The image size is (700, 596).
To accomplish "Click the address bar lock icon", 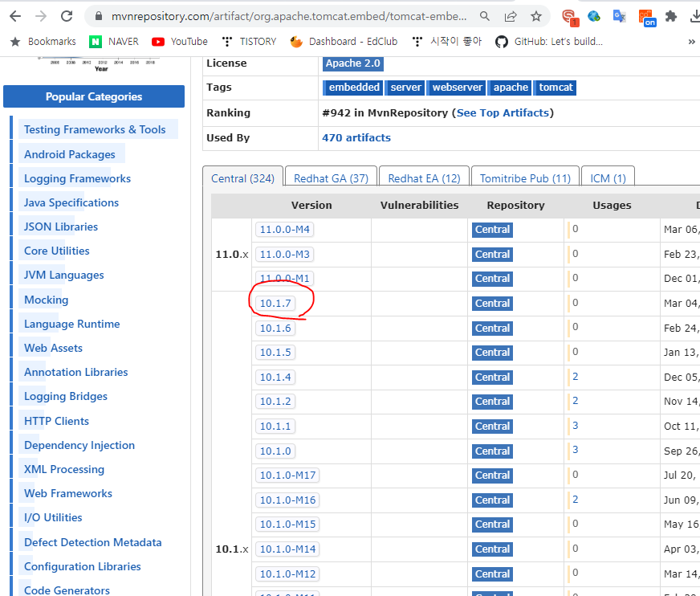I will pyautogui.click(x=99, y=17).
